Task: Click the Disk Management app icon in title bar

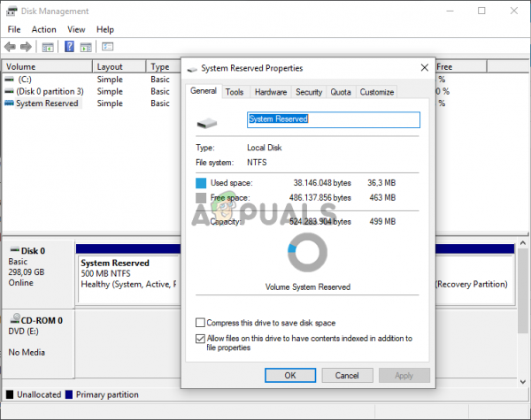Action: point(12,11)
